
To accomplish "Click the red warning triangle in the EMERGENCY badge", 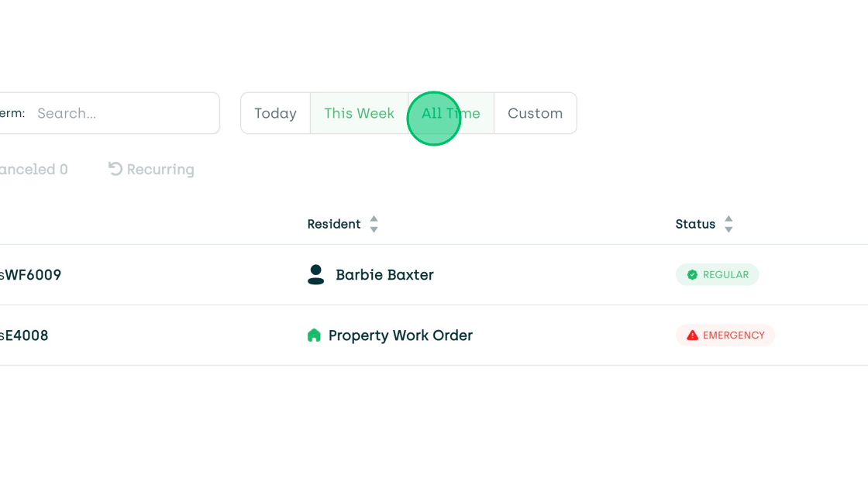I will [694, 335].
